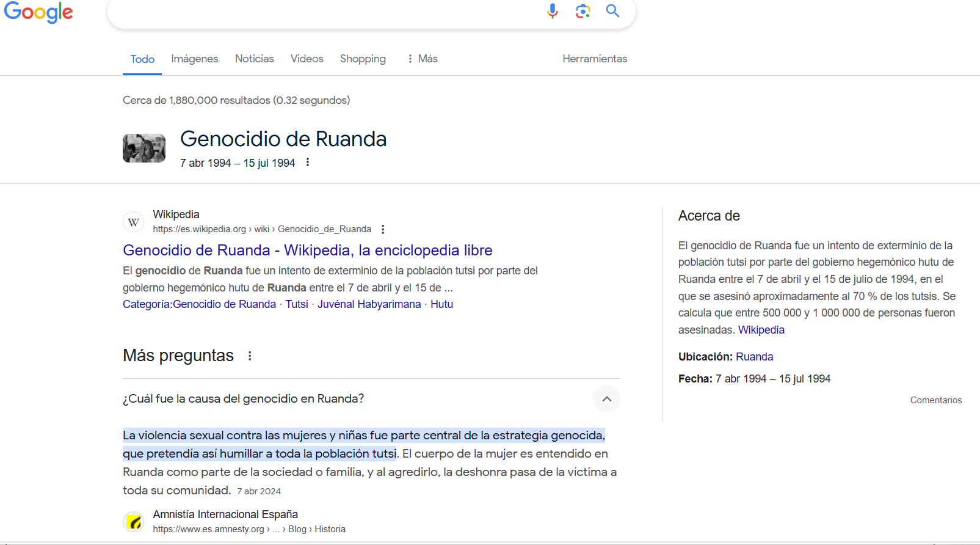The image size is (980, 545).
Task: Click the Google logo
Action: [38, 12]
